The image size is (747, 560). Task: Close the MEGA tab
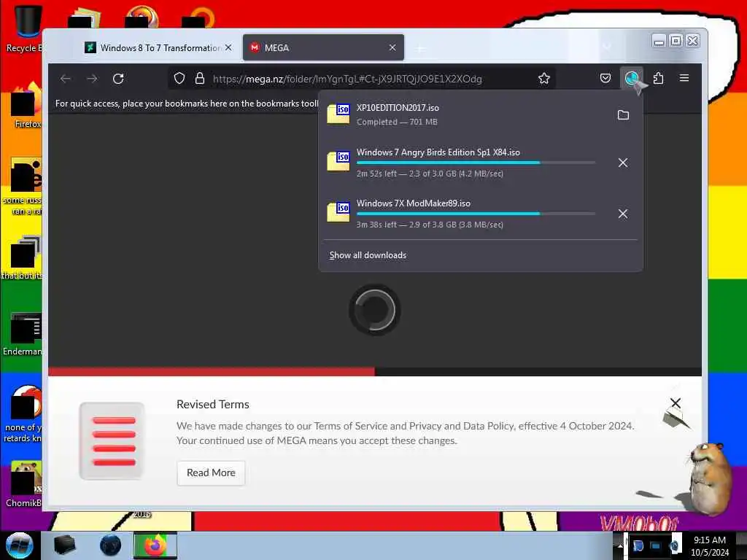click(x=392, y=47)
